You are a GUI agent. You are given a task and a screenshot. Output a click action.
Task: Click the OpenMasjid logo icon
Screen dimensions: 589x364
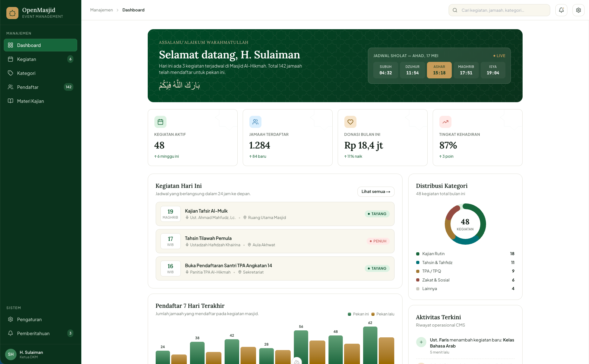[12, 13]
